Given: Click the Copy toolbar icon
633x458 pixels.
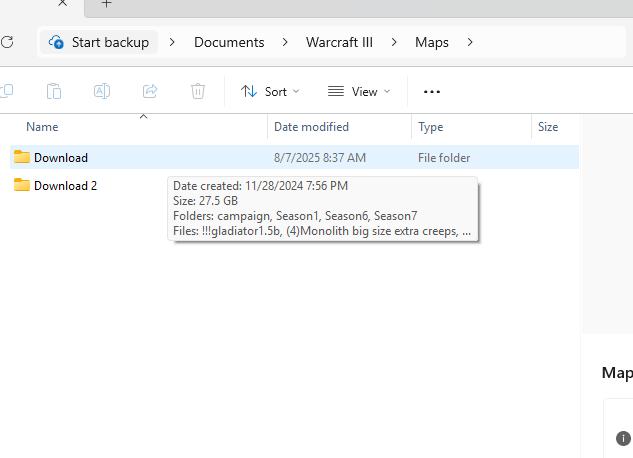Looking at the screenshot, I should click(7, 91).
